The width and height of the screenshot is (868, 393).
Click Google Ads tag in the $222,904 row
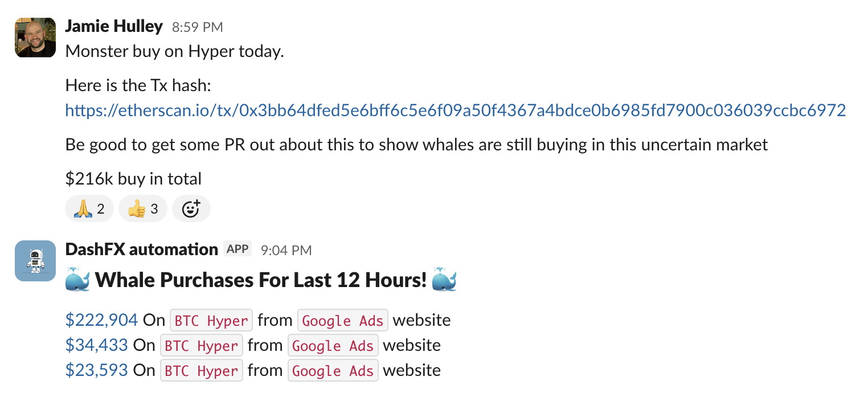[x=343, y=321]
